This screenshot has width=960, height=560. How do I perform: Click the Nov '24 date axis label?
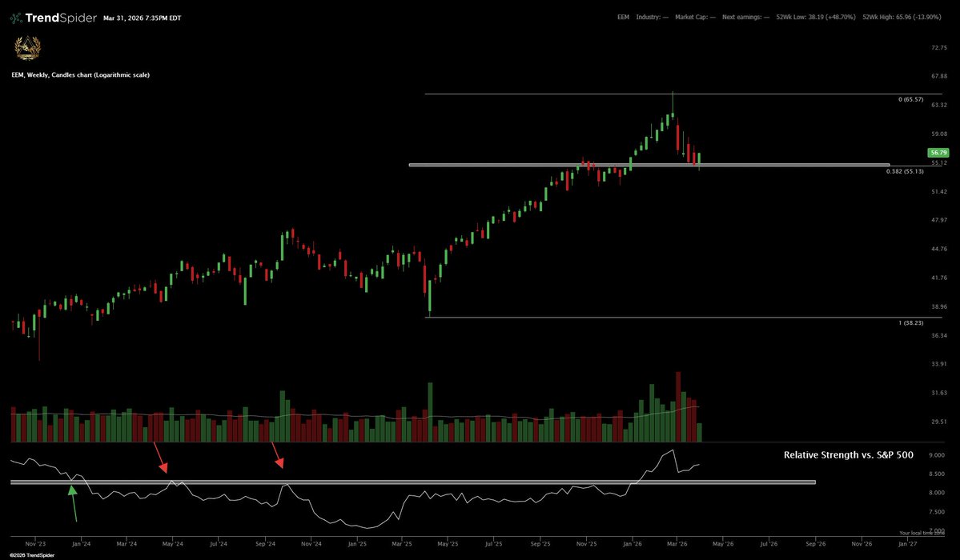[311, 543]
